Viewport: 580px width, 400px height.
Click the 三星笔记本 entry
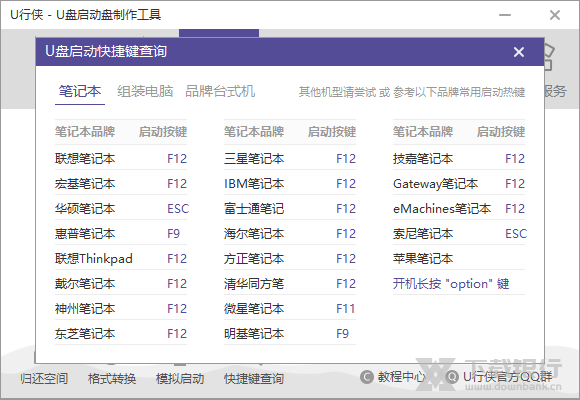(254, 158)
